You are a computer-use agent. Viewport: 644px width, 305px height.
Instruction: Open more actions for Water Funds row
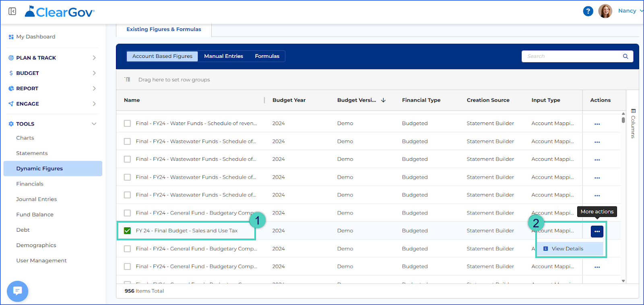[x=597, y=124]
